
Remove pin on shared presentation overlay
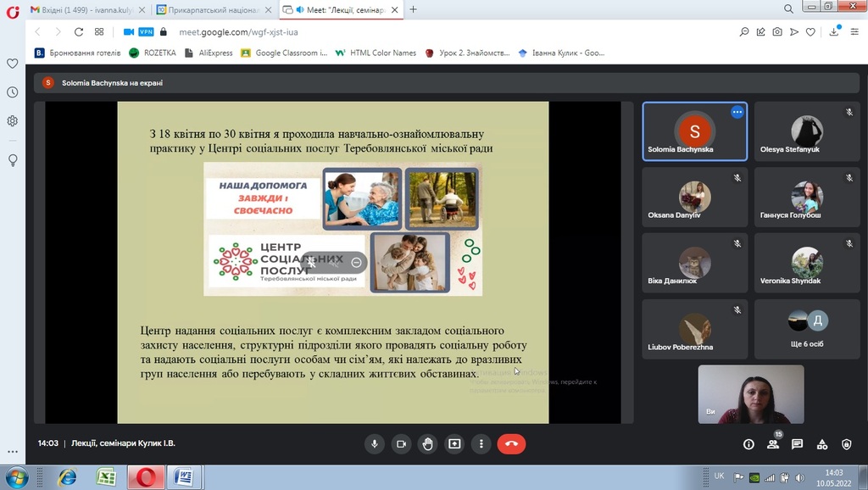click(312, 262)
